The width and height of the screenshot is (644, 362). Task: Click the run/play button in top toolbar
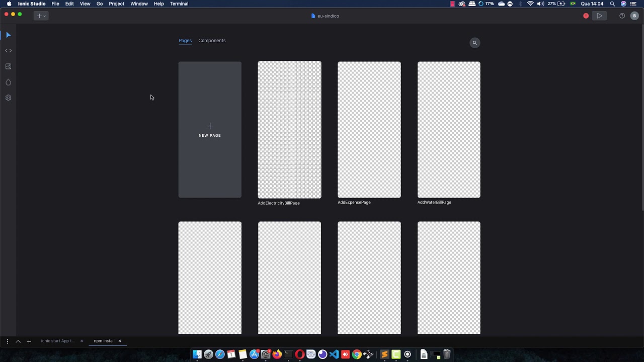[599, 16]
